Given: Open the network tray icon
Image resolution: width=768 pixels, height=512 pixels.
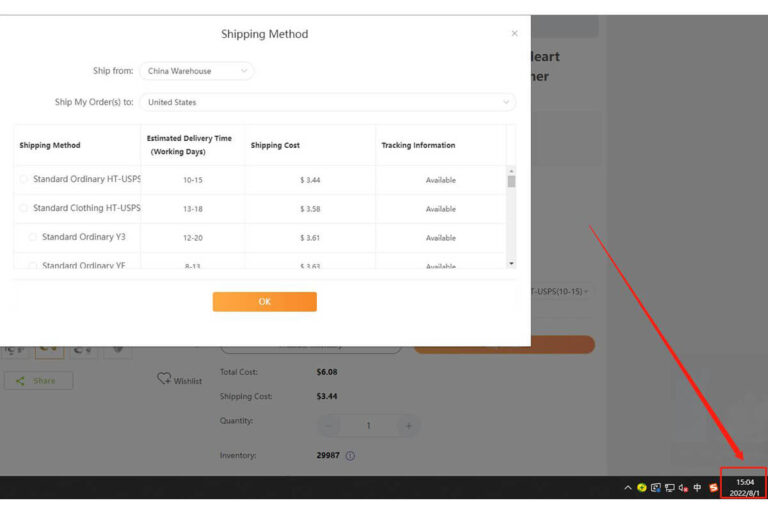Looking at the screenshot, I should click(669, 488).
